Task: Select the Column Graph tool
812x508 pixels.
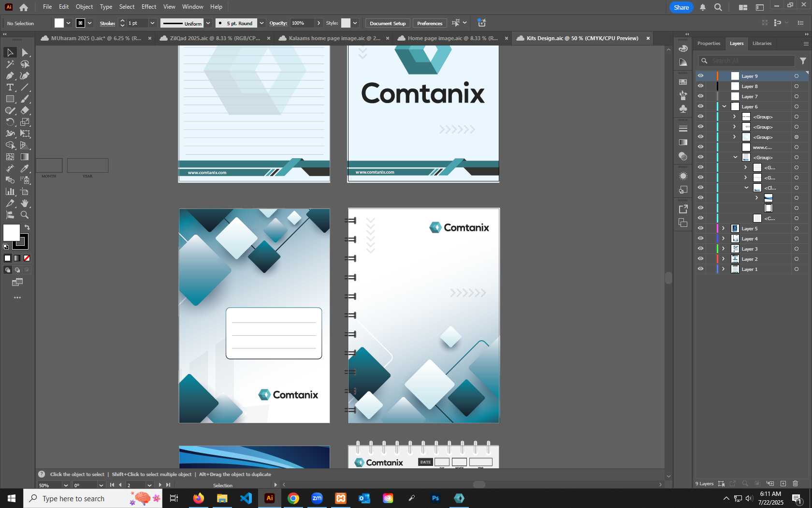Action: click(x=10, y=192)
